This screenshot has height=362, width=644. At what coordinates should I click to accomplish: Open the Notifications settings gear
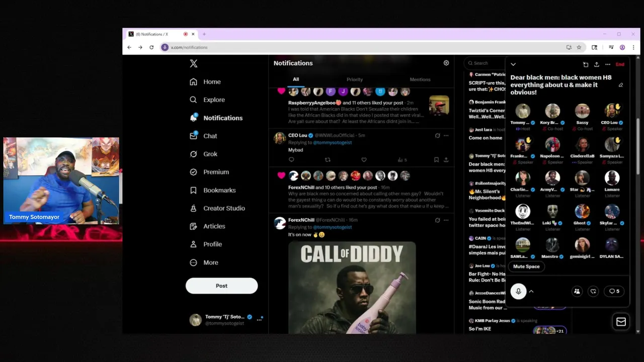tap(446, 63)
